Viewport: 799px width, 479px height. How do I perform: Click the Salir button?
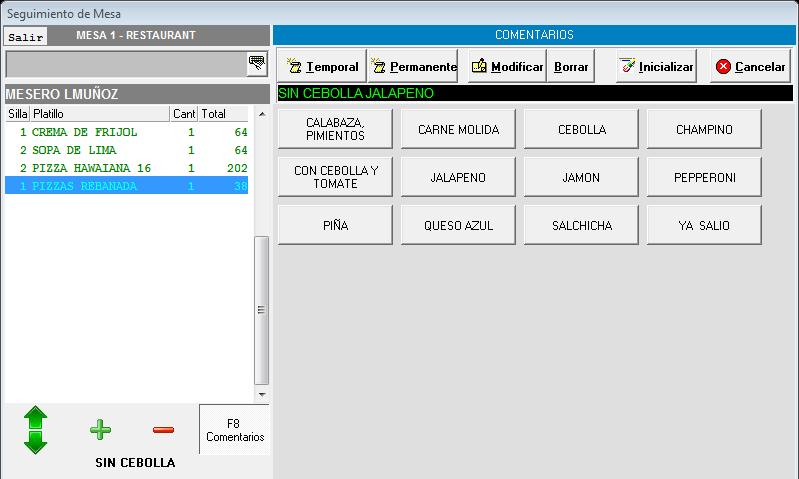click(x=25, y=37)
